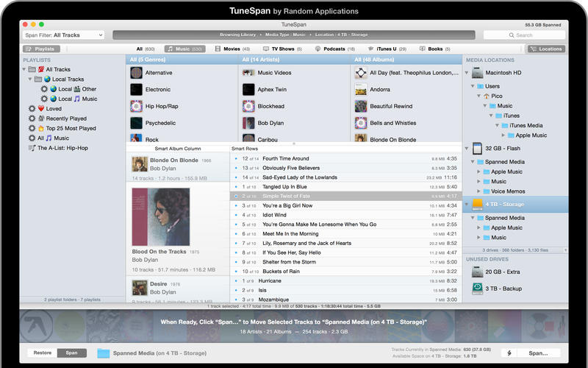Viewport: 588px width, 368px height.
Task: Switch to the Podcasts tab
Action: [x=335, y=49]
